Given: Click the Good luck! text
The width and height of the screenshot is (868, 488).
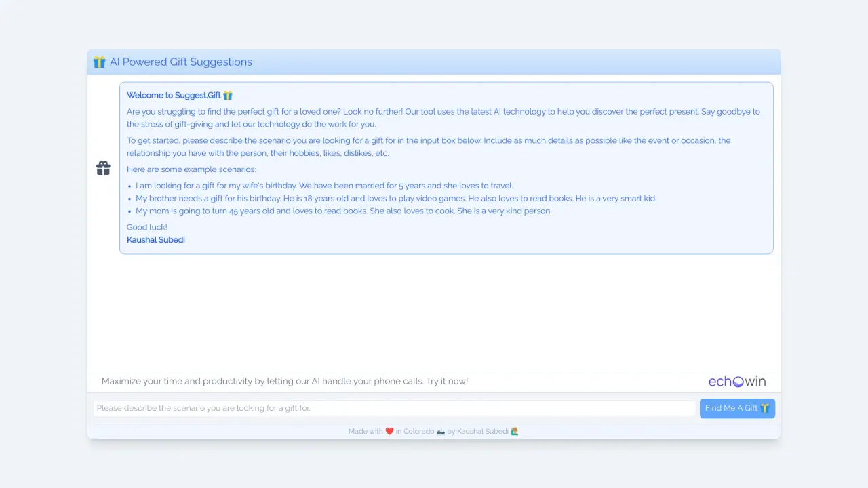Looking at the screenshot, I should click(147, 227).
